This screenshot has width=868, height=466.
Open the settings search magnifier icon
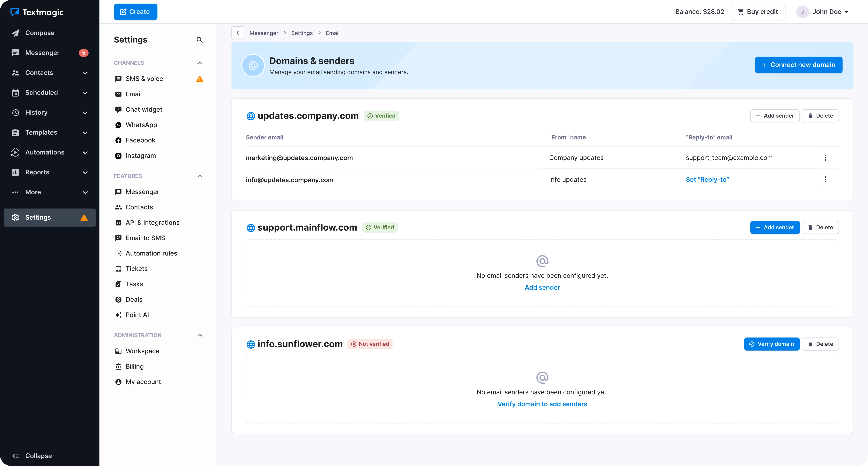click(199, 40)
